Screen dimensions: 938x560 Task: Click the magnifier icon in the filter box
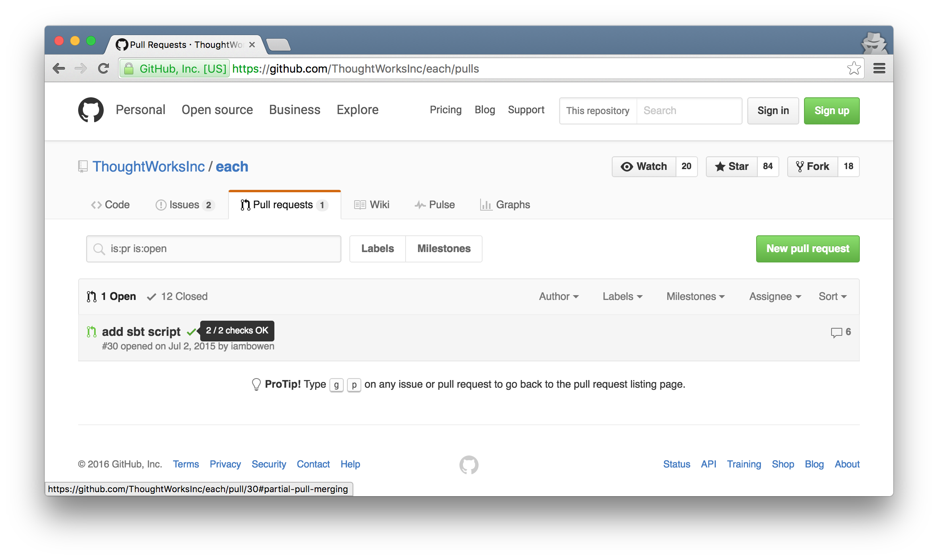pyautogui.click(x=99, y=249)
